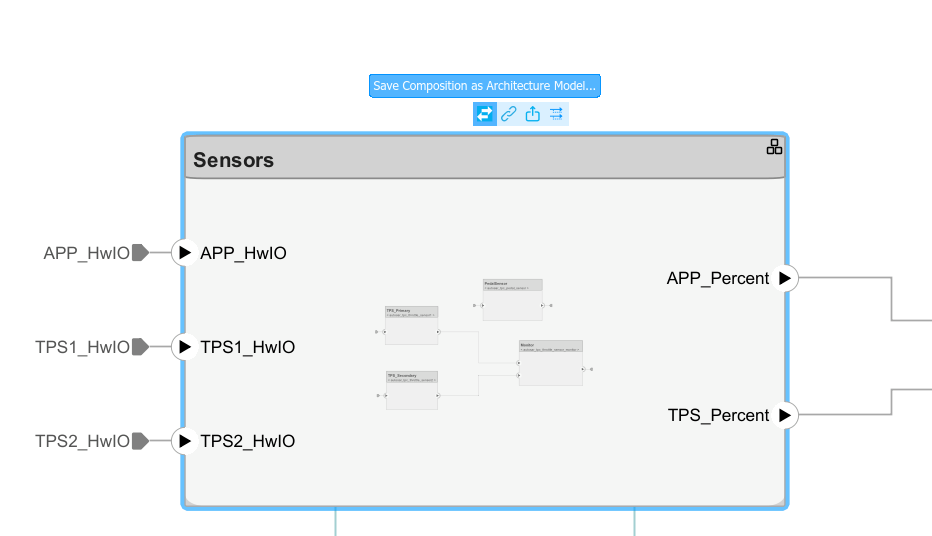Click the external TPS1_HwIO port tag

(x=140, y=347)
